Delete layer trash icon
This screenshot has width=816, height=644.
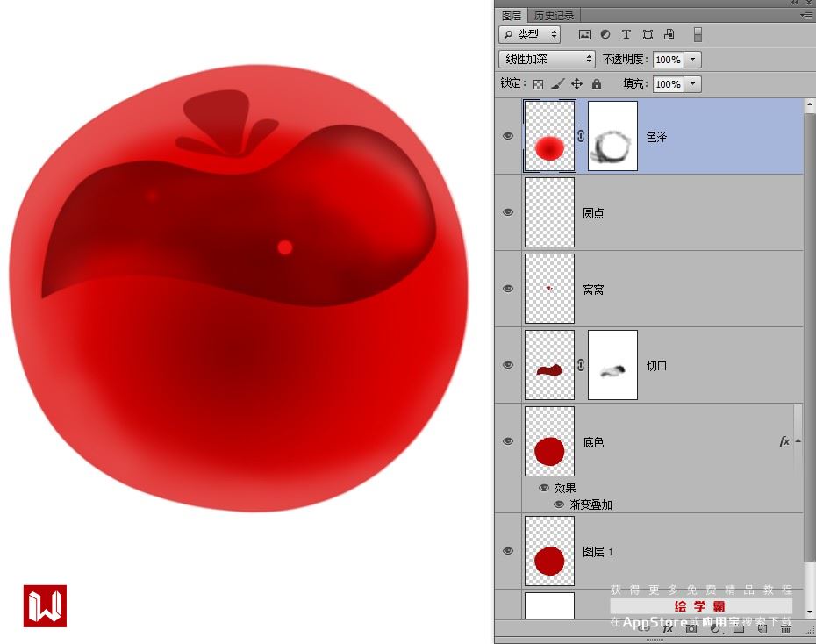click(786, 629)
